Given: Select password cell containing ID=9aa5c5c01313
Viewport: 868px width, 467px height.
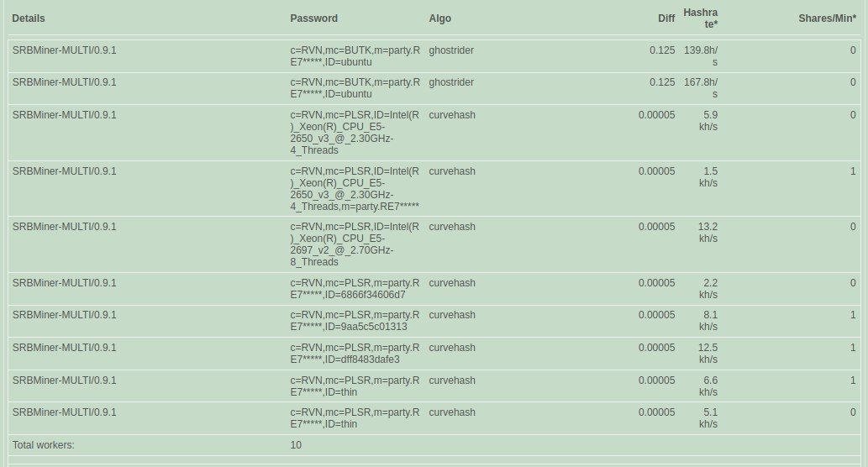Looking at the screenshot, I should coord(355,321).
